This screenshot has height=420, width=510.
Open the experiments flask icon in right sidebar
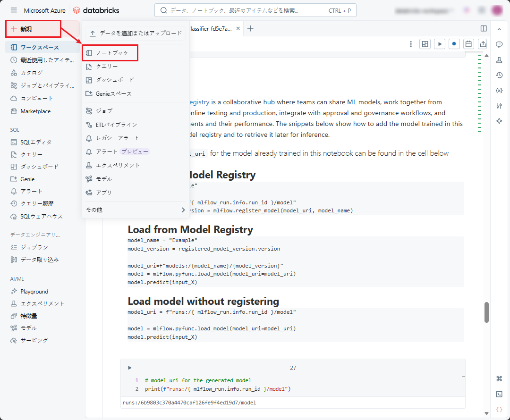coord(499,60)
